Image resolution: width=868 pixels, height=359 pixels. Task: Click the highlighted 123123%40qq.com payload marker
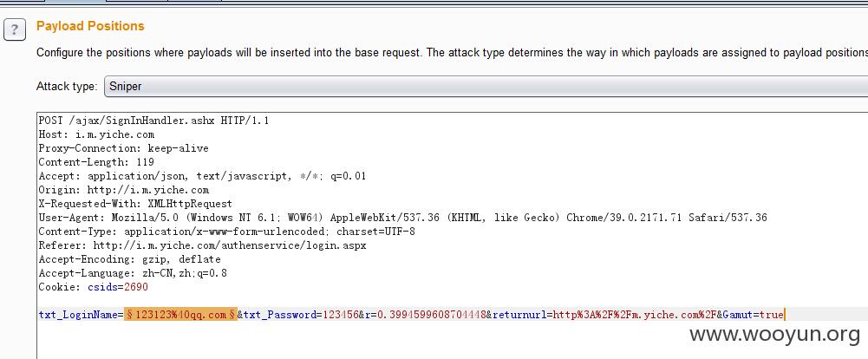click(x=180, y=315)
